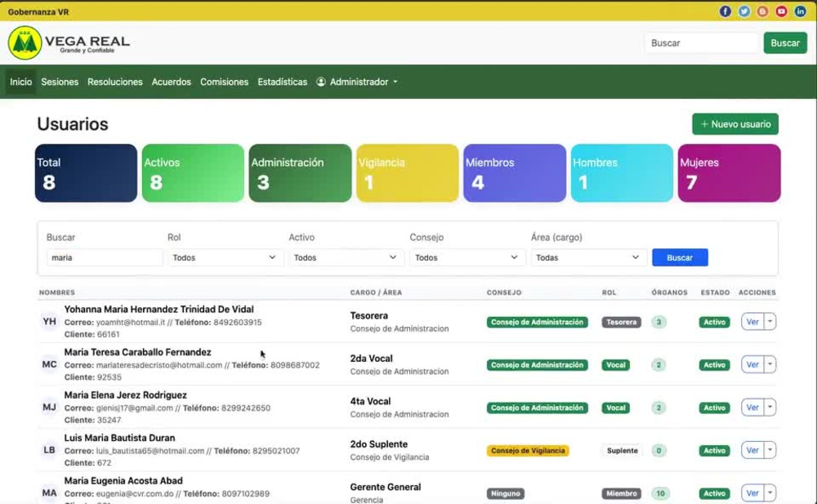Image resolution: width=817 pixels, height=504 pixels.
Task: Click Ver for Maria Eugenia Acosta
Action: 752,493
